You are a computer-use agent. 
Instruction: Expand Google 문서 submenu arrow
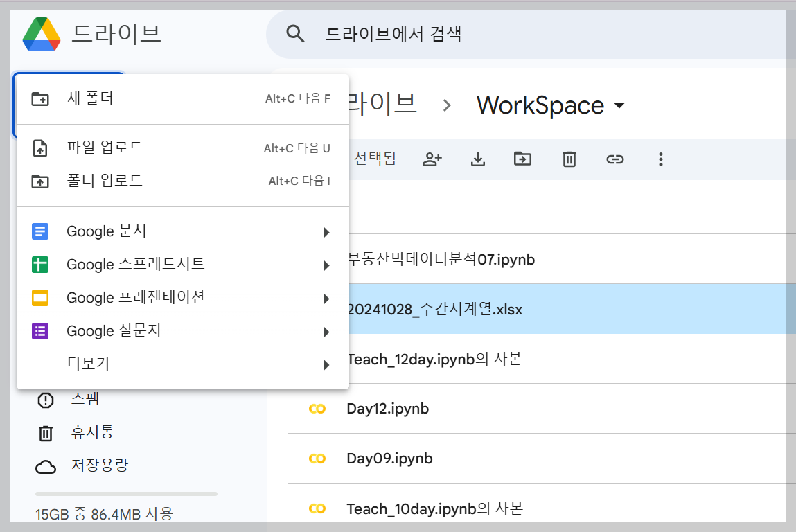pos(326,233)
